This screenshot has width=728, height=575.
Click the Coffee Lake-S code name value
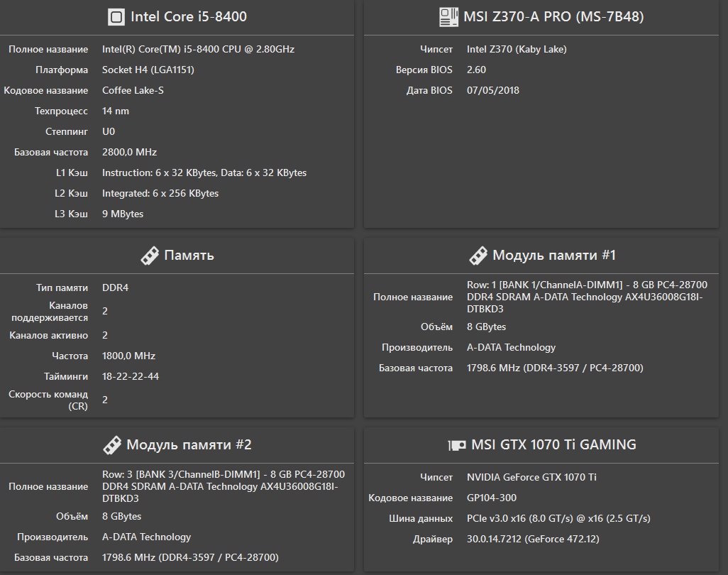[133, 90]
